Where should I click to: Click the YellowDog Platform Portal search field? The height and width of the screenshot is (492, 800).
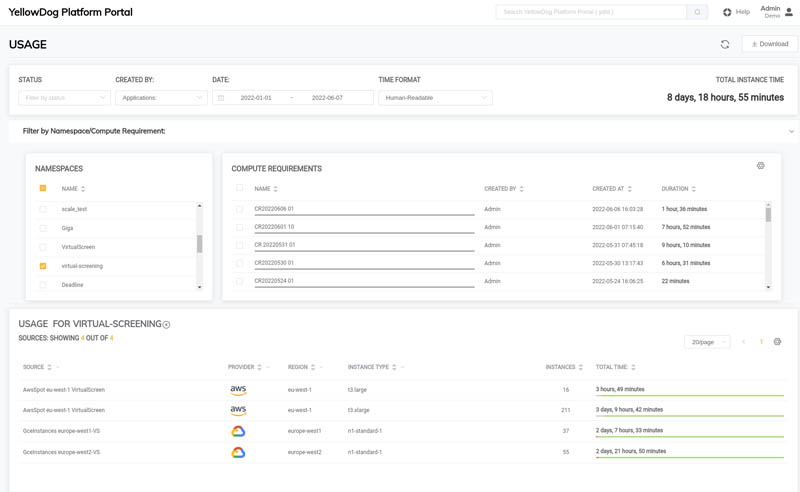(591, 12)
